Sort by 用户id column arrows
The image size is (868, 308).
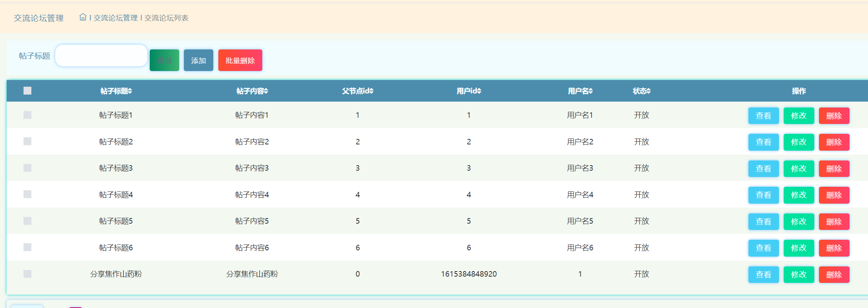479,91
